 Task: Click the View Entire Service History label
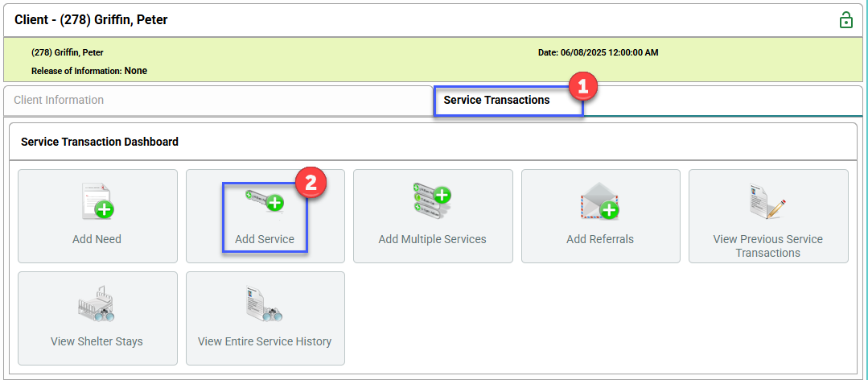[265, 342]
